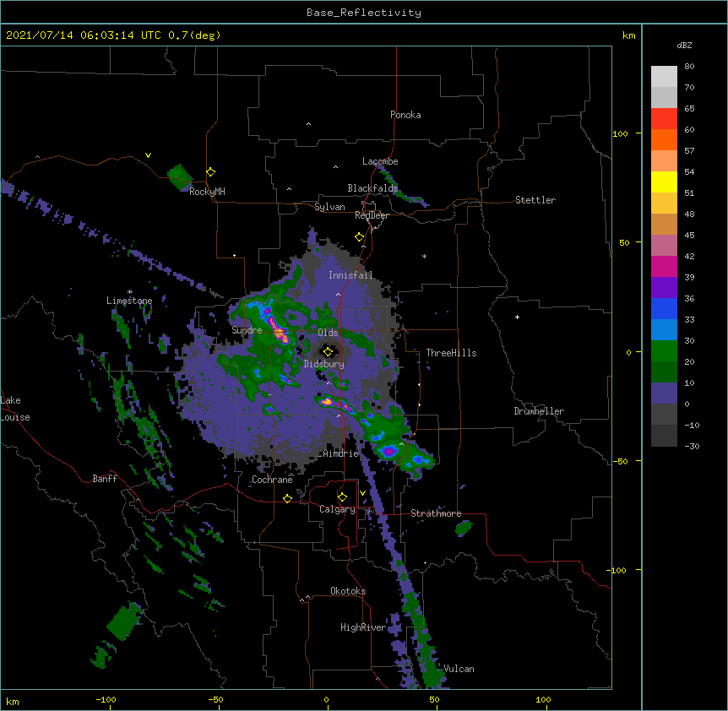Image resolution: width=728 pixels, height=711 pixels.
Task: Click the small green echo southeast of Strathmore
Action: [x=464, y=528]
